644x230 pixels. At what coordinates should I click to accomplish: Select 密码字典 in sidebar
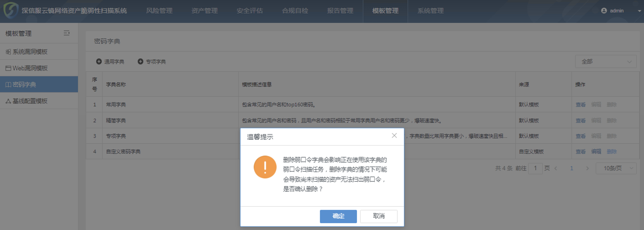[39, 84]
